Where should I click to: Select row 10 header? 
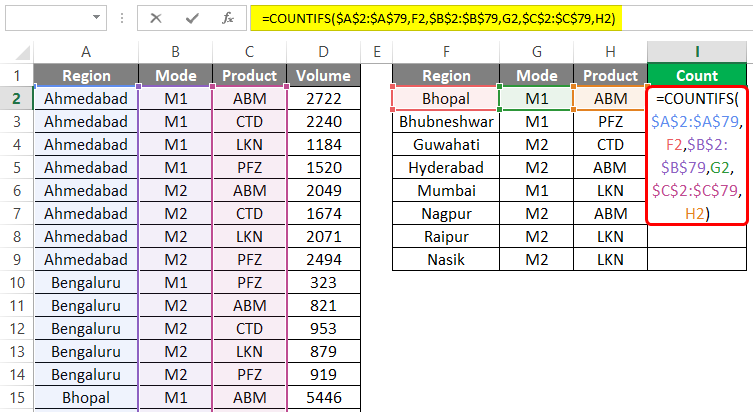[x=17, y=282]
